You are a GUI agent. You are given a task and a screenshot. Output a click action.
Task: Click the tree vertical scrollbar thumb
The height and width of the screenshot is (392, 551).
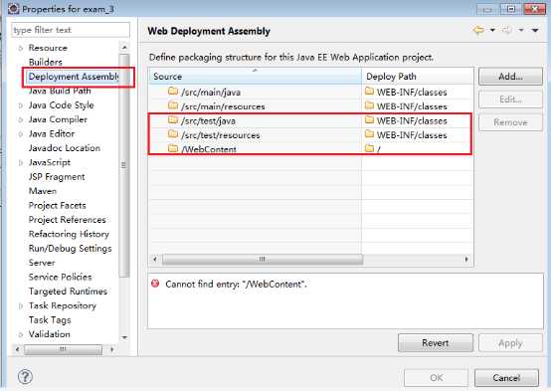(x=124, y=165)
